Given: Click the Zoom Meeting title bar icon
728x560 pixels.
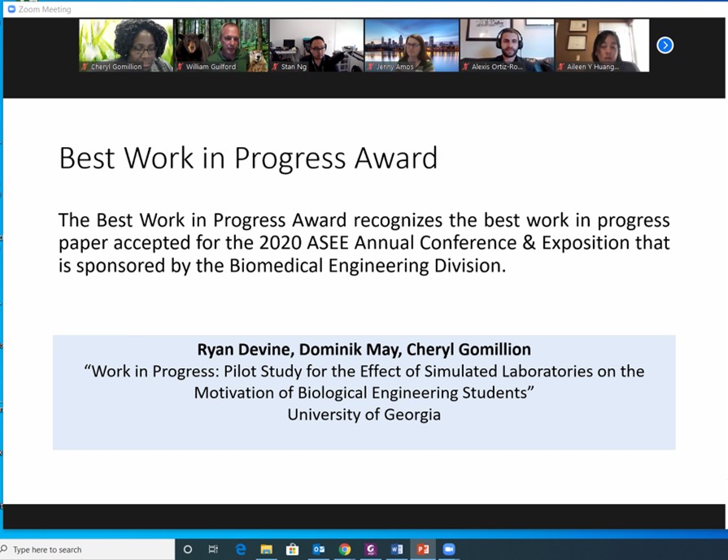Looking at the screenshot, I should coord(11,9).
